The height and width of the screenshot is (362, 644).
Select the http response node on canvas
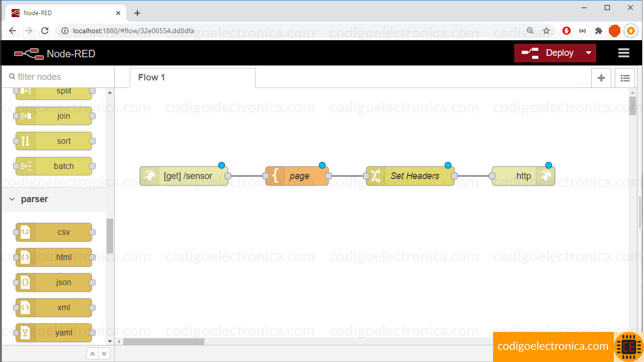click(523, 176)
